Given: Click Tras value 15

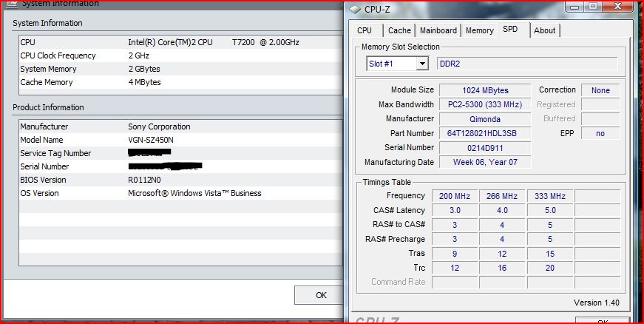Looking at the screenshot, I should (x=550, y=254).
